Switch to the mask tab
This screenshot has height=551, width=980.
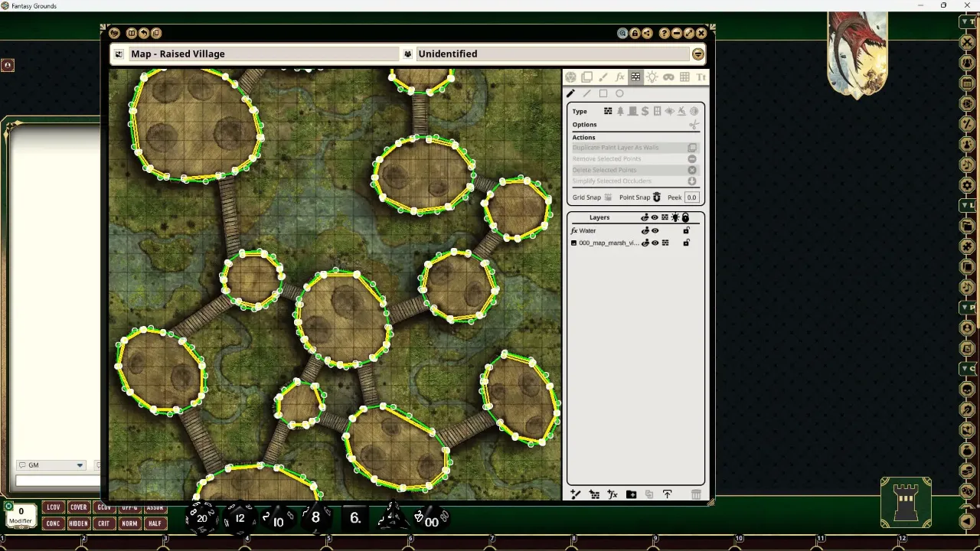point(668,77)
